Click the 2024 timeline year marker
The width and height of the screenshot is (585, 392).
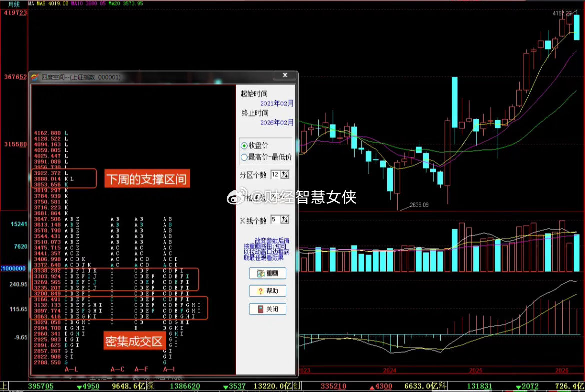[x=389, y=370]
